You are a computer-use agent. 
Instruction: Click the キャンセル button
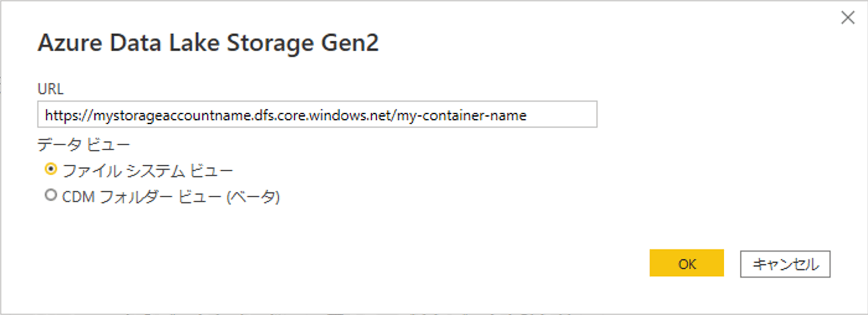785,264
